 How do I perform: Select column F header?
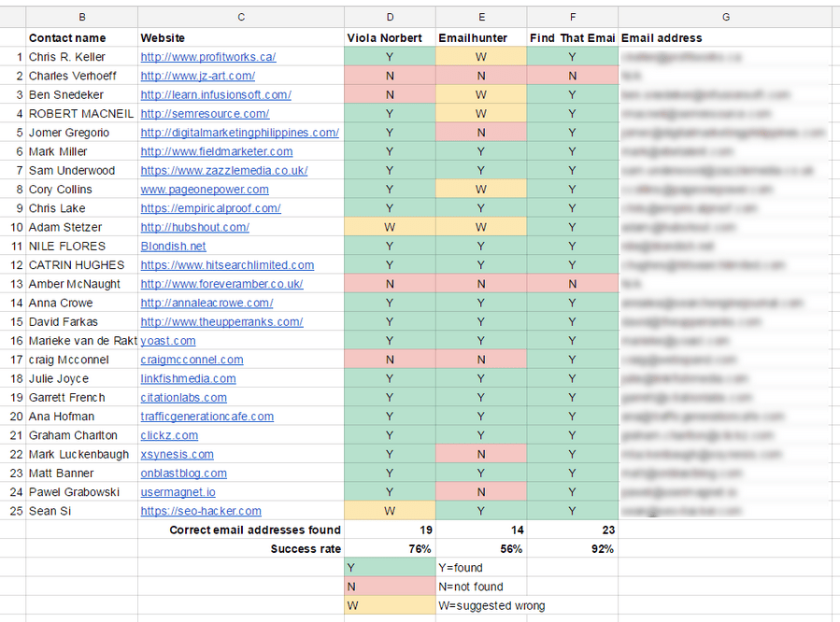[x=573, y=17]
